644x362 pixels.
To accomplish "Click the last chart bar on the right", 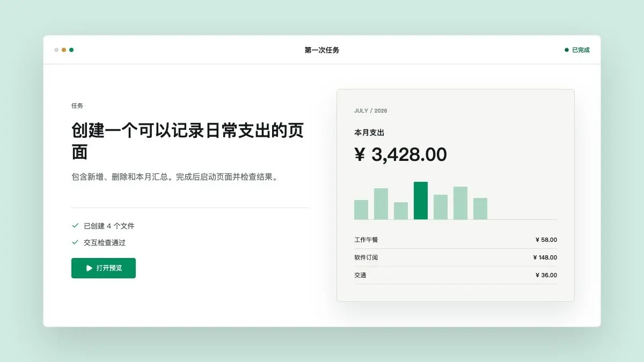I will [x=480, y=209].
